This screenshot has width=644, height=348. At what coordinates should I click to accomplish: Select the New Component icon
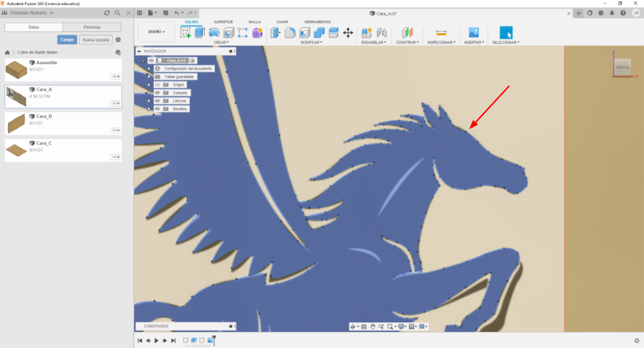[x=366, y=33]
